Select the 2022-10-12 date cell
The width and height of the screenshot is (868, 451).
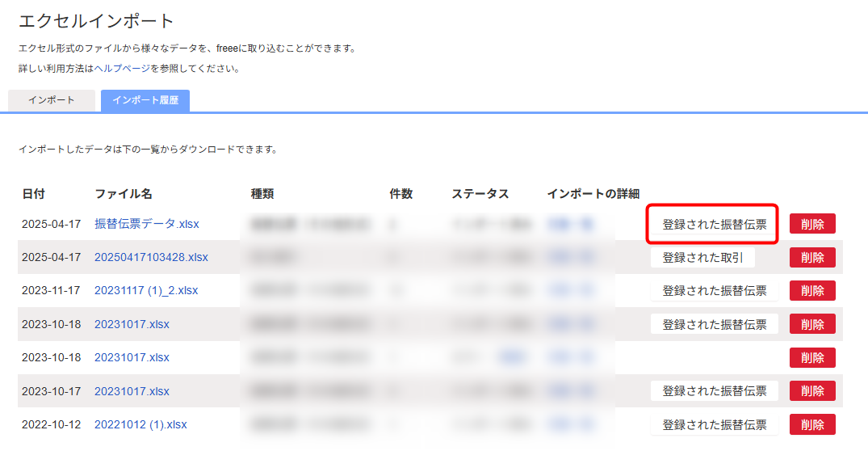coord(51,424)
